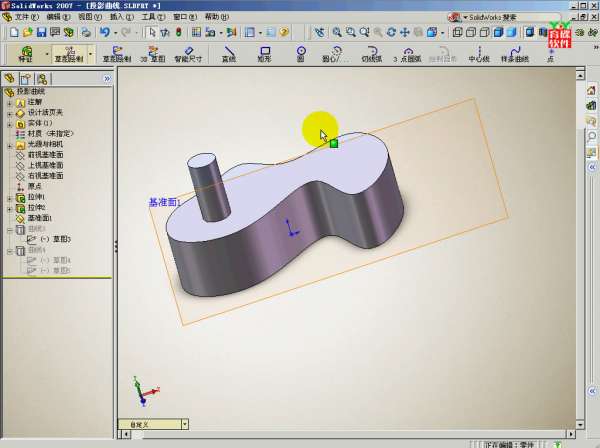Pick the 3 Point Arc tool

pos(408,53)
